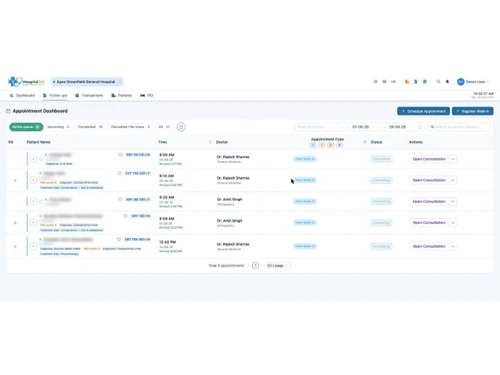Go to the Dashboard nav tab
Viewport: 500px width, 375px height.
pos(22,95)
